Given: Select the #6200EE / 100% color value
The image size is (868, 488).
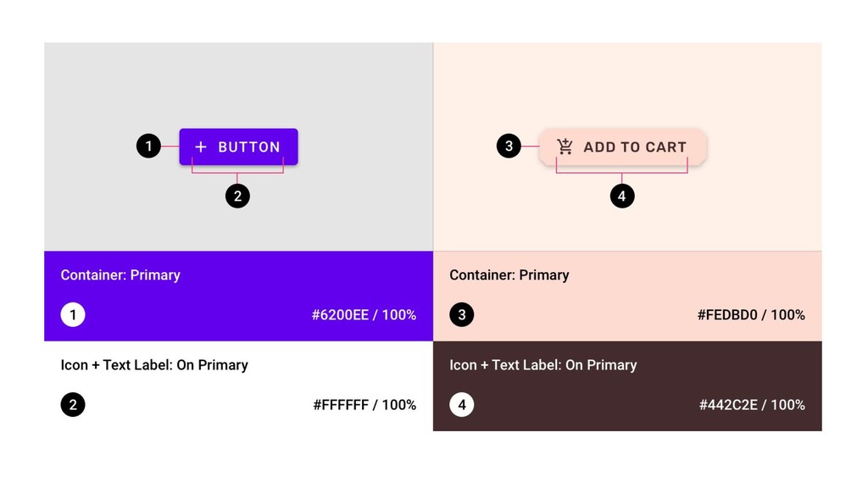Looking at the screenshot, I should click(364, 315).
